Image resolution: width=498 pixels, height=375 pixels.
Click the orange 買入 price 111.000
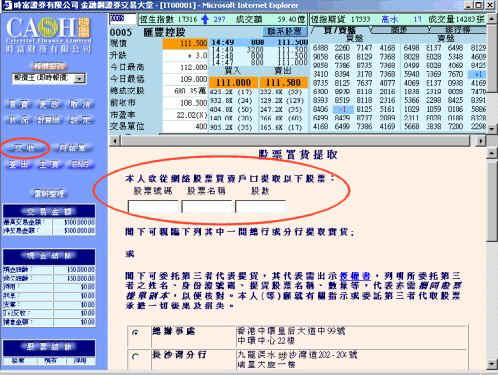pyautogui.click(x=233, y=82)
